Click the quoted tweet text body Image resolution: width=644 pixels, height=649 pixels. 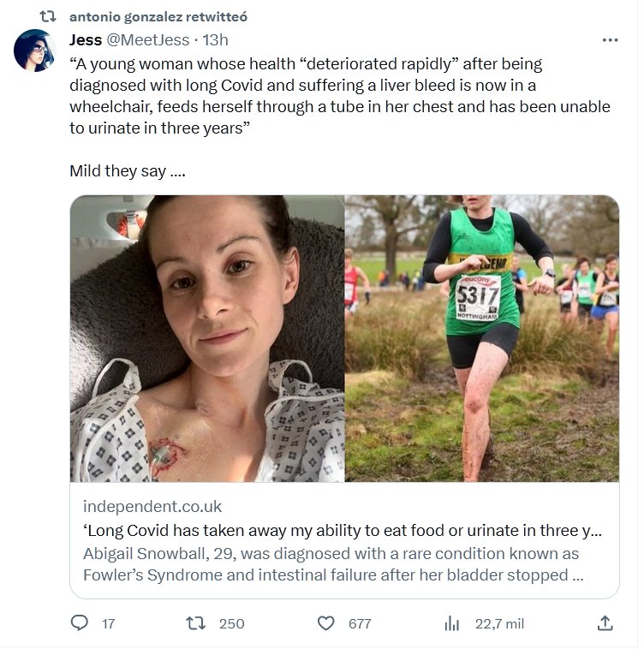(x=339, y=96)
